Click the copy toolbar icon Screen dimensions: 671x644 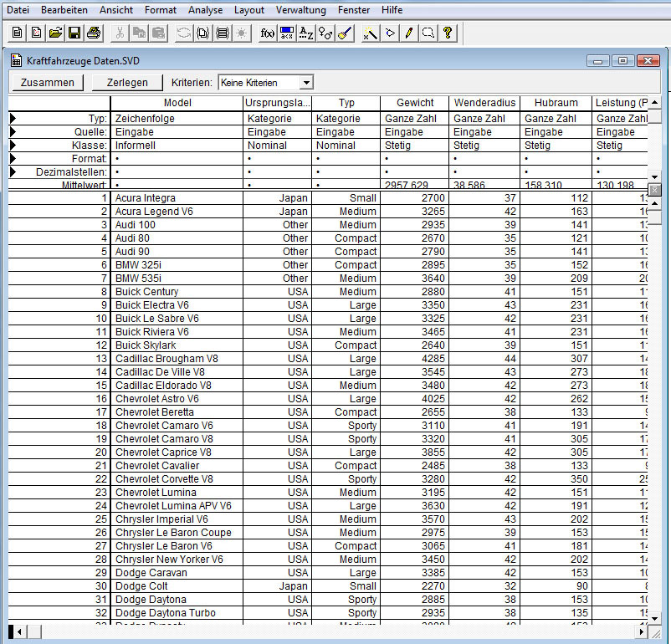[139, 33]
